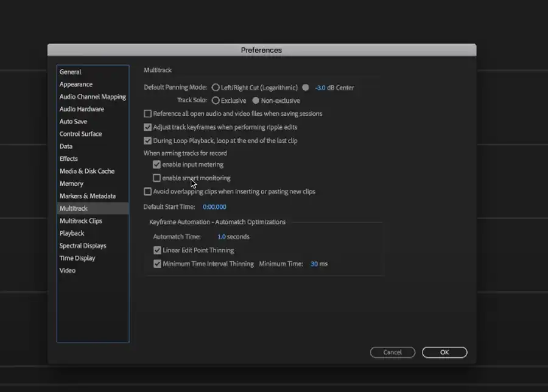This screenshot has width=548, height=392.
Task: Enable Avoid overlapping clips when inserting
Action: point(147,192)
